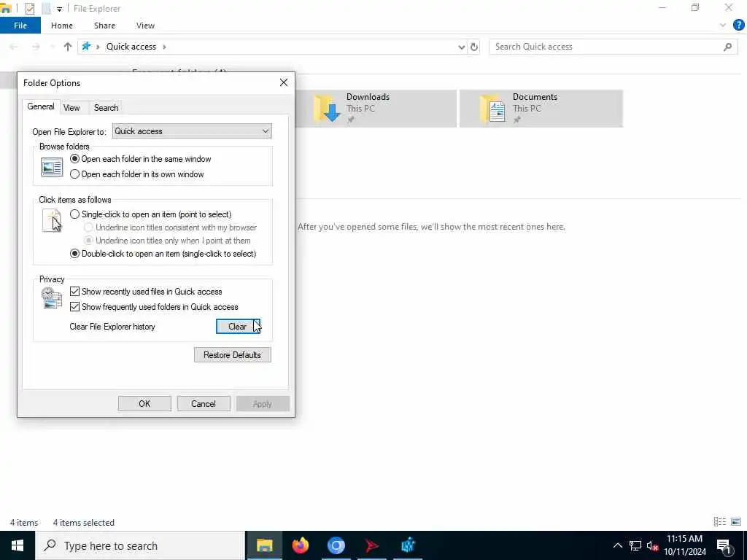Click the Forward navigation arrow
747x560 pixels.
tap(36, 47)
